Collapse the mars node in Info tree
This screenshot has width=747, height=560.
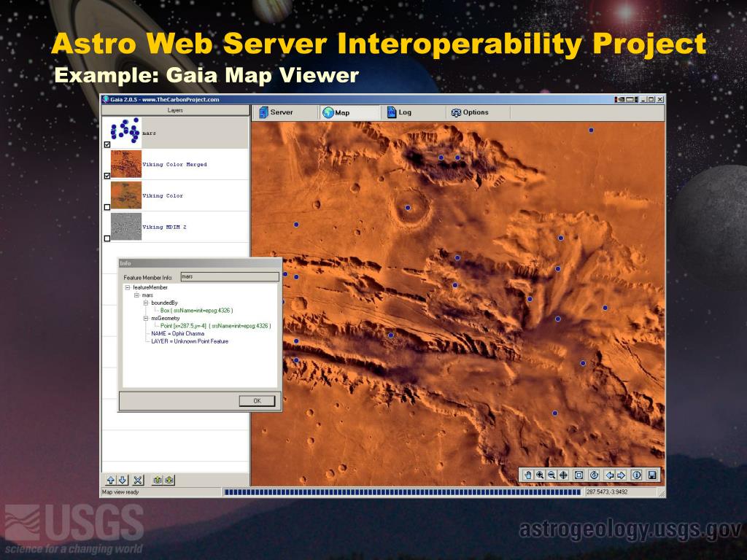[136, 295]
